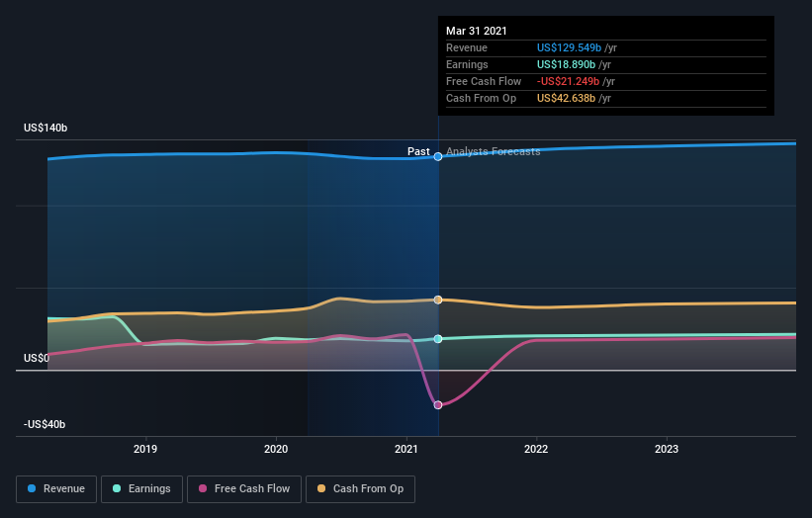The width and height of the screenshot is (812, 518).
Task: Click the Free Cash Flow label in tooltip
Action: (484, 81)
